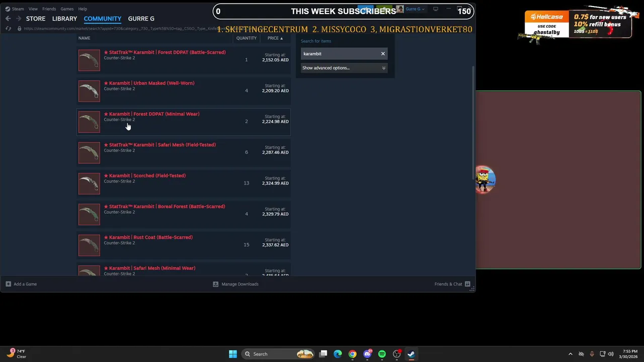Click the price 2,287.46 AED
This screenshot has height=362, width=644.
tap(275, 152)
